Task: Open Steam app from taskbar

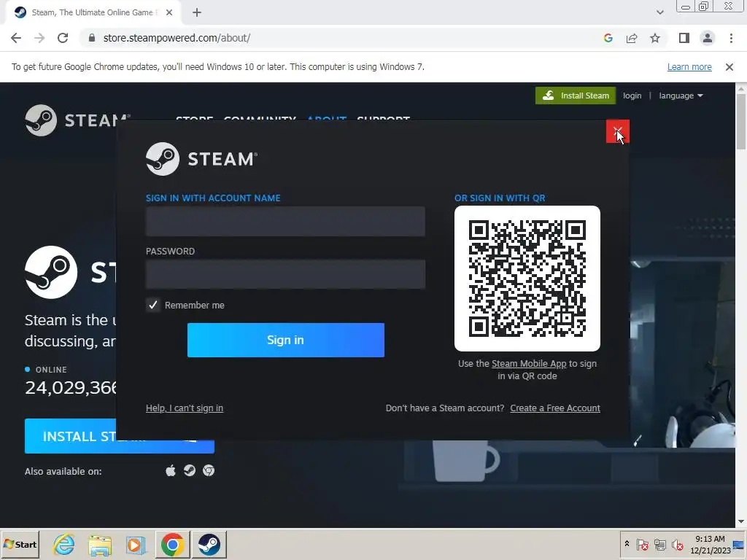Action: point(209,544)
